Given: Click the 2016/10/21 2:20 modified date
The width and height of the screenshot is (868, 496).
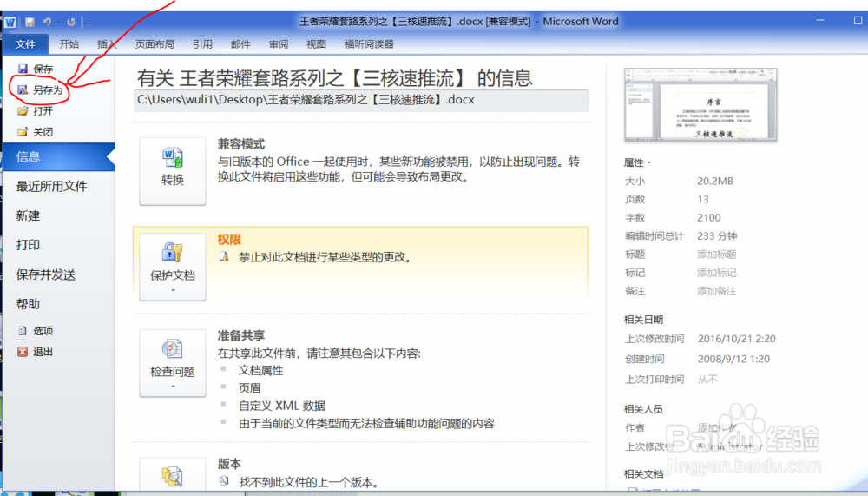Looking at the screenshot, I should click(737, 339).
